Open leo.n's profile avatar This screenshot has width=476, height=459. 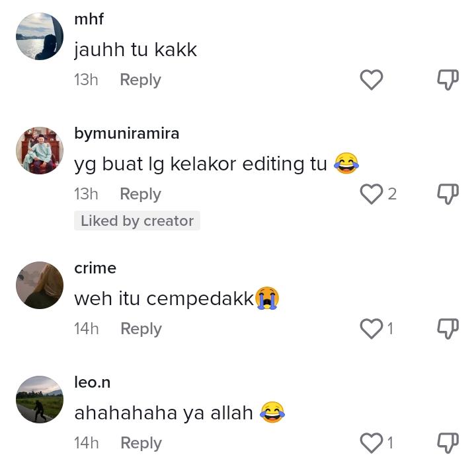coord(40,400)
